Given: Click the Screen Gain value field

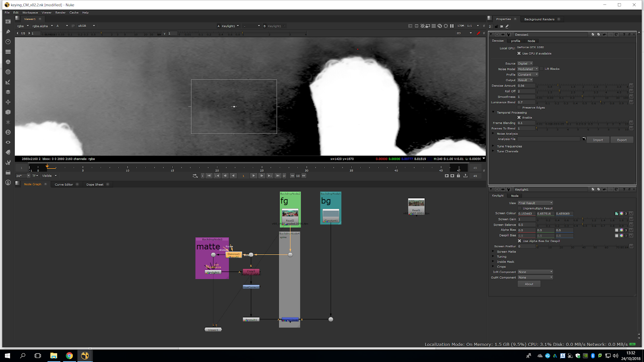Looking at the screenshot, I should (x=526, y=219).
